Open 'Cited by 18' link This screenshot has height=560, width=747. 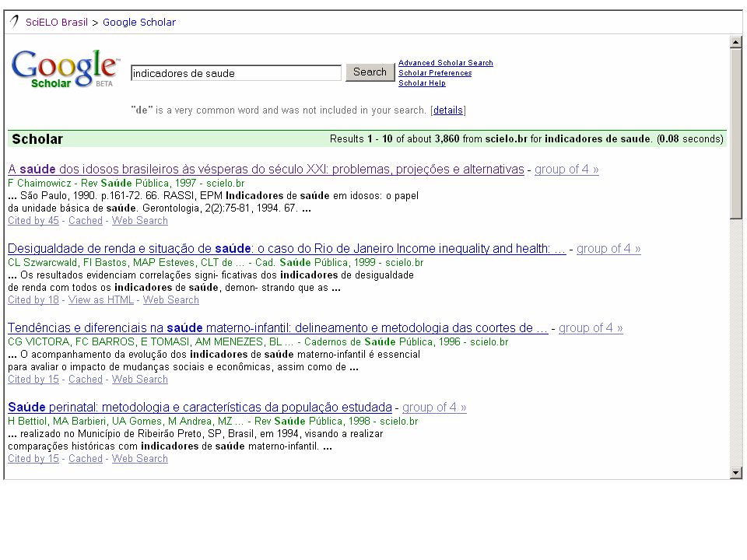coord(33,300)
